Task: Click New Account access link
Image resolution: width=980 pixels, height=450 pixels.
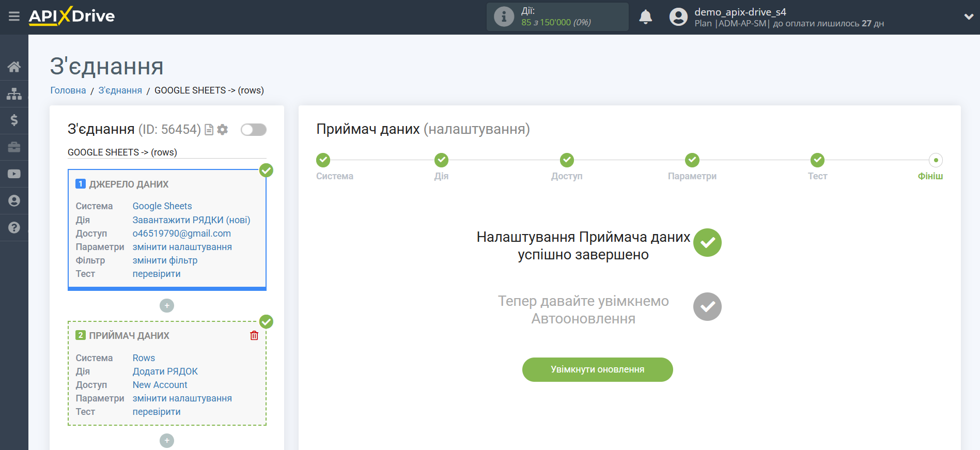Action: 160,385
